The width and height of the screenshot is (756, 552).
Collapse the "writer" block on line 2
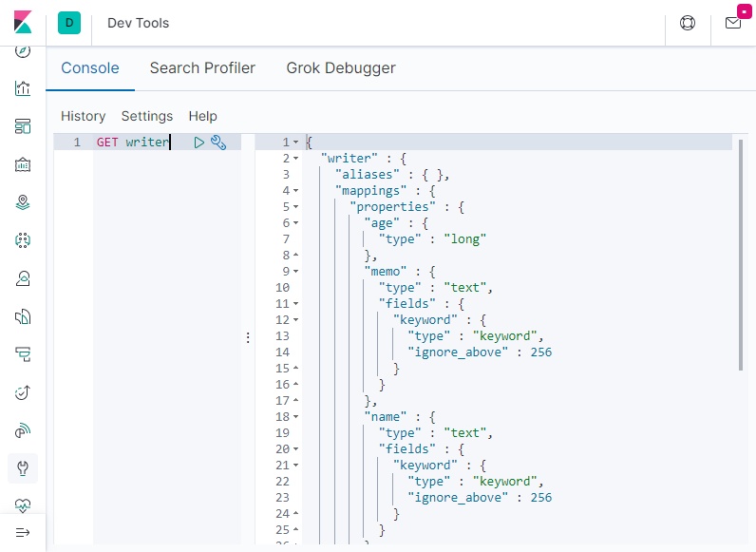coord(296,159)
